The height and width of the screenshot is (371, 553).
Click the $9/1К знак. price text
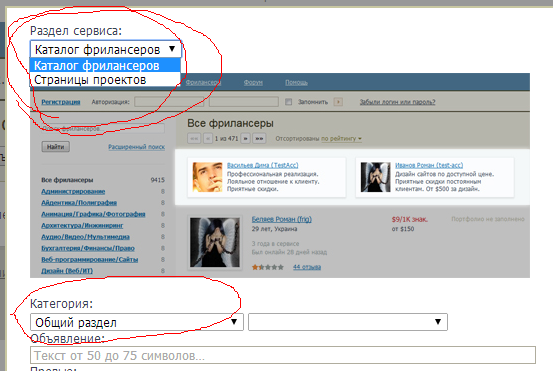click(409, 219)
